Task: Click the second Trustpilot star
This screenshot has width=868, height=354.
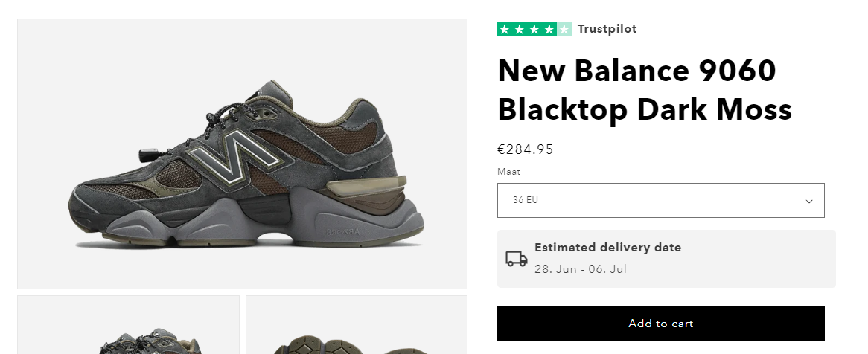Action: click(x=520, y=30)
